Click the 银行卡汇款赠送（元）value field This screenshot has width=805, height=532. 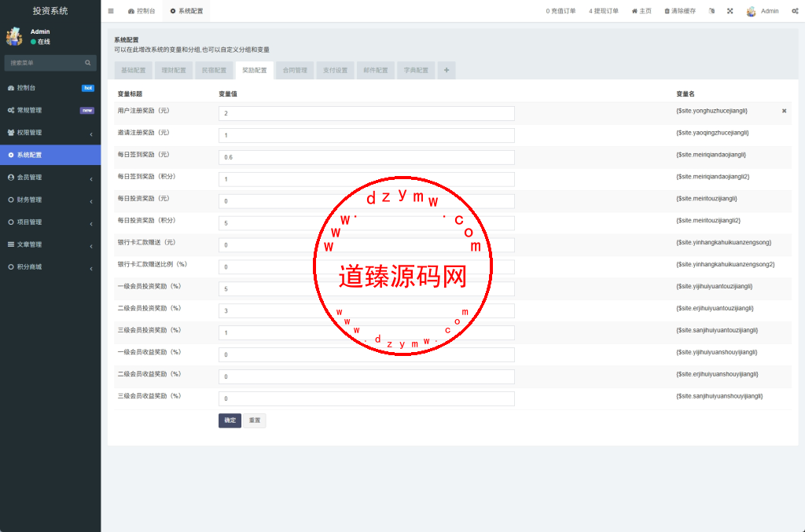click(x=366, y=245)
